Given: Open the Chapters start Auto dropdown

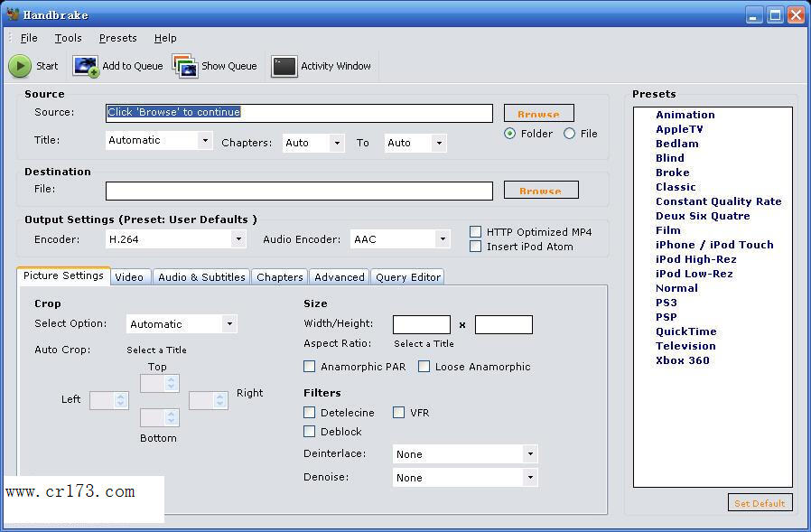Looking at the screenshot, I should point(313,143).
